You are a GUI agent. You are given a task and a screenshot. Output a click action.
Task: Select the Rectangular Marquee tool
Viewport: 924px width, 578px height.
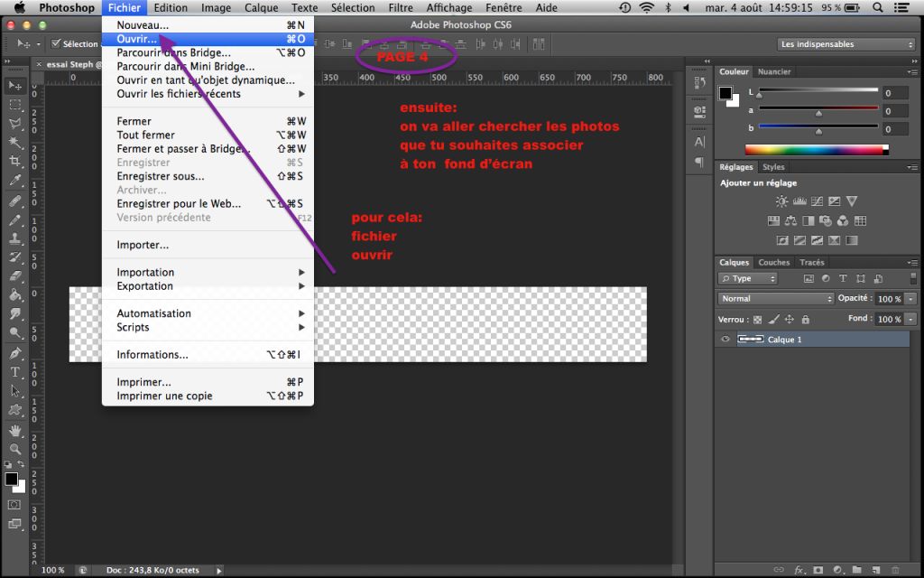click(14, 105)
